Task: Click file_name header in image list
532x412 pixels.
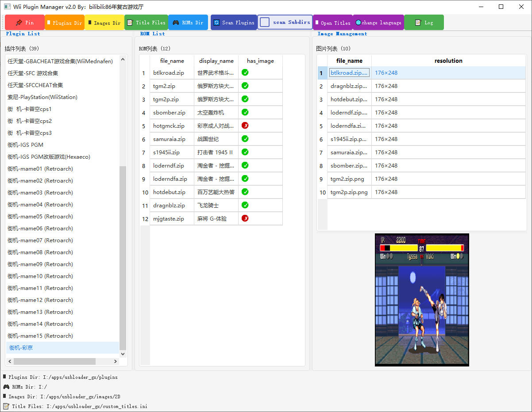Action: [x=349, y=61]
